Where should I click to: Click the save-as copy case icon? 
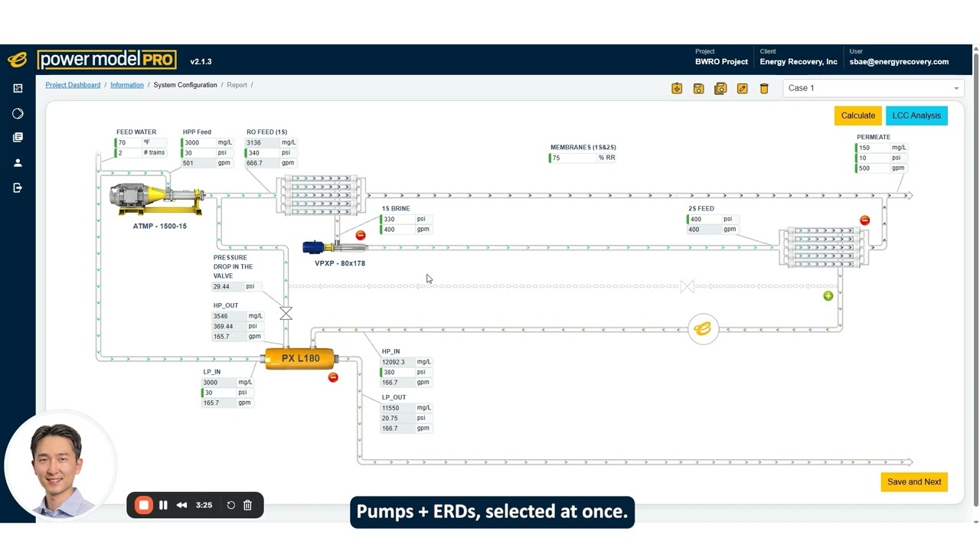pyautogui.click(x=720, y=89)
